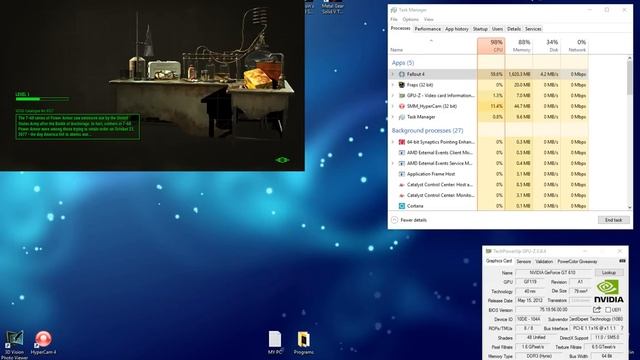
Task: Click the Cortana process icon
Action: 402,206
